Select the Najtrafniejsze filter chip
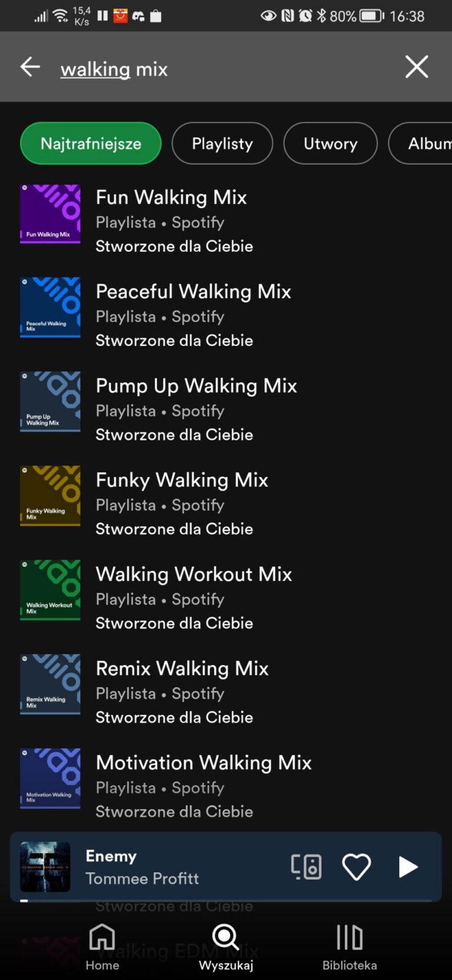This screenshot has height=980, width=452. (x=91, y=143)
